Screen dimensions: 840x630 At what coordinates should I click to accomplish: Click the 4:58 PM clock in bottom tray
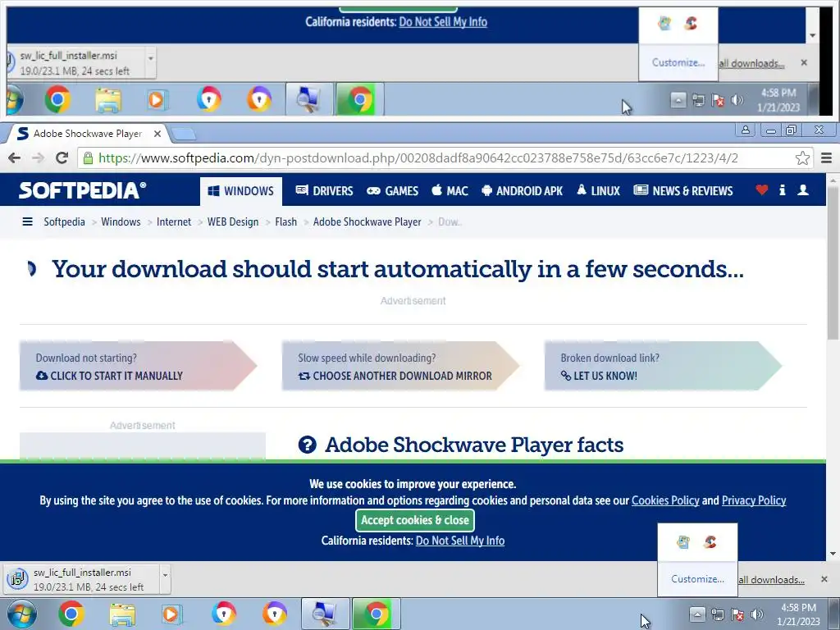(798, 614)
